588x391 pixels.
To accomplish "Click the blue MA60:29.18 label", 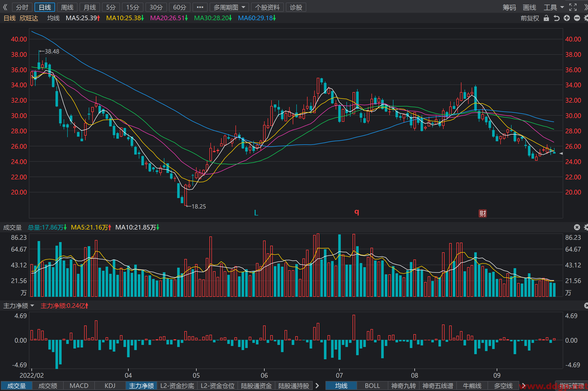I will (257, 18).
